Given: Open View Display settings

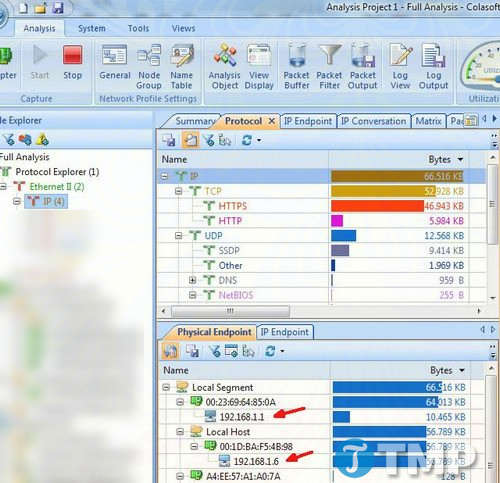Looking at the screenshot, I should (259, 67).
